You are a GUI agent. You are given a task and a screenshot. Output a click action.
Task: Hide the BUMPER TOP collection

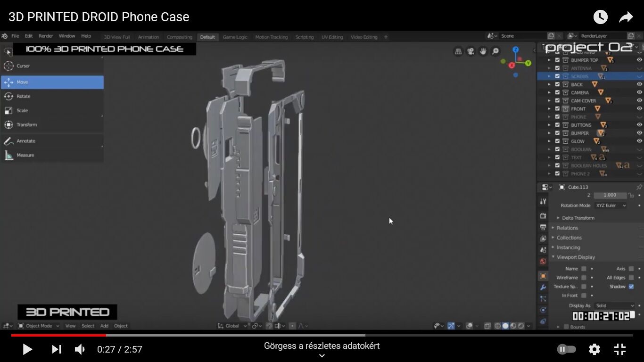[x=639, y=60]
